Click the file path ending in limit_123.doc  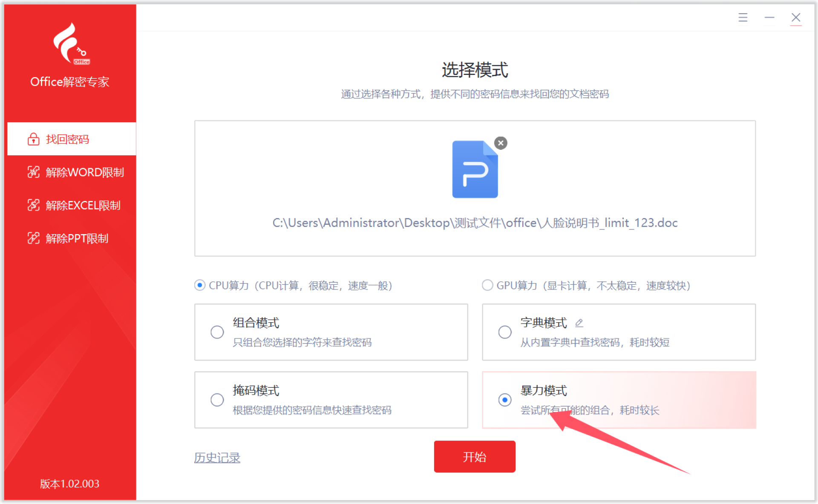(475, 223)
